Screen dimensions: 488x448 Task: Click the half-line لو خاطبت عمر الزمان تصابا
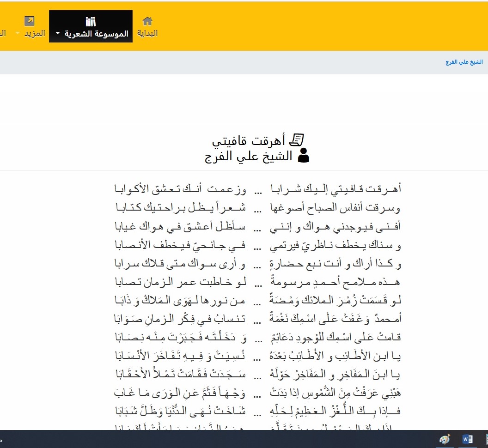pyautogui.click(x=181, y=282)
